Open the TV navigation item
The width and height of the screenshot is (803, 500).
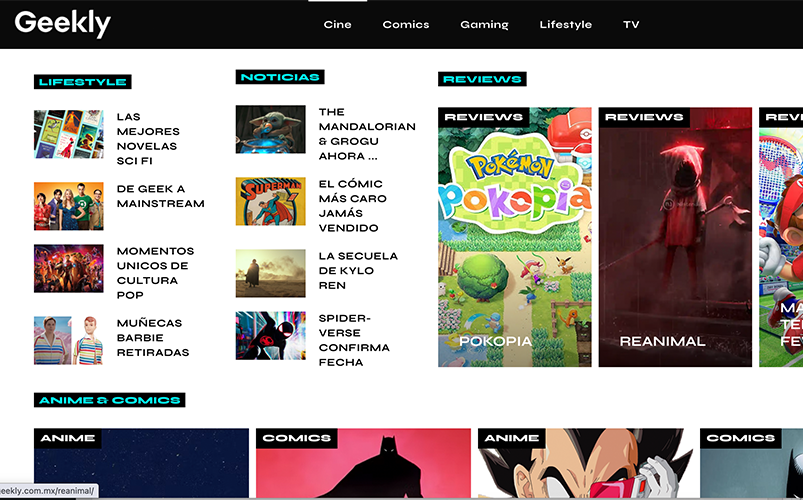tap(630, 25)
